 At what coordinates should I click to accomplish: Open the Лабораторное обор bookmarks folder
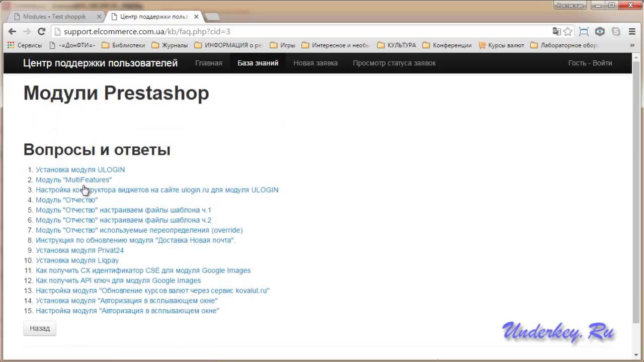click(565, 45)
